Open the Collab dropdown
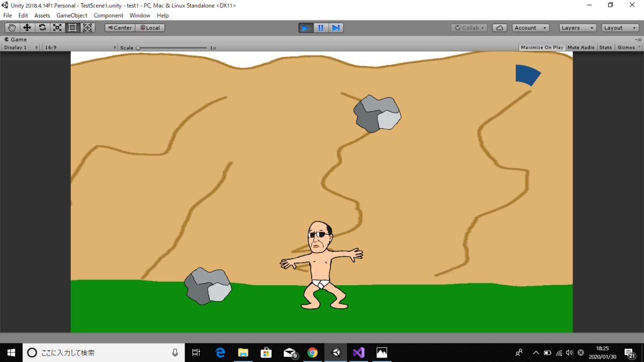The image size is (644, 362). point(469,28)
